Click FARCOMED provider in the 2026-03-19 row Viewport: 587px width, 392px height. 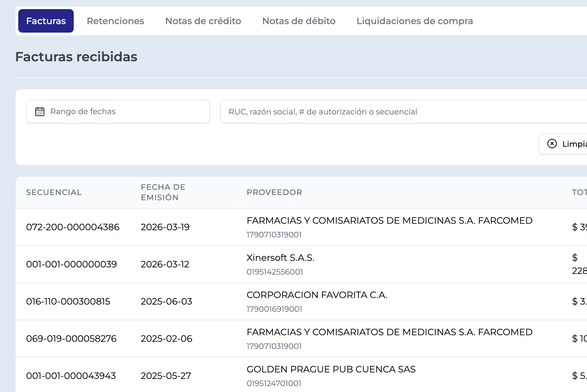point(389,220)
